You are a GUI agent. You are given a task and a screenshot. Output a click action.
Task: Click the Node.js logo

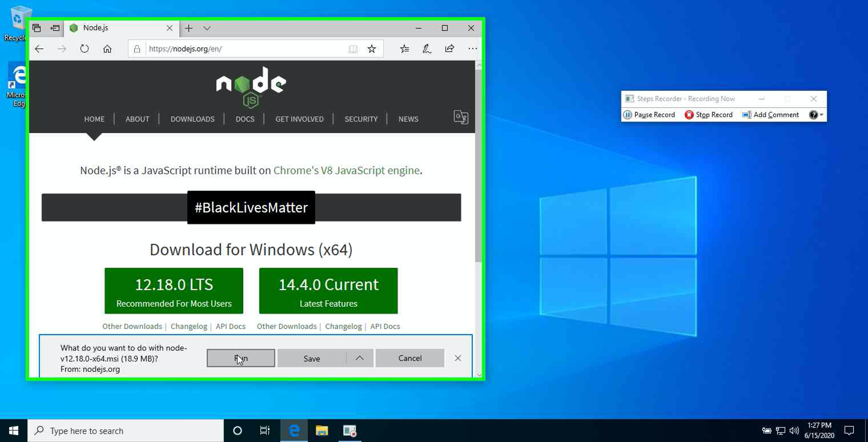[x=251, y=88]
